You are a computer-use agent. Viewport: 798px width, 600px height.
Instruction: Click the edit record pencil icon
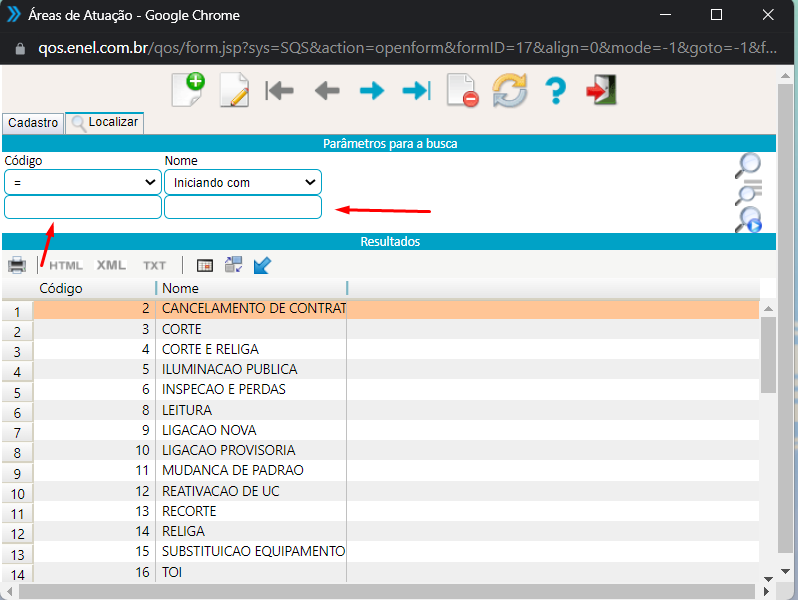tap(233, 90)
